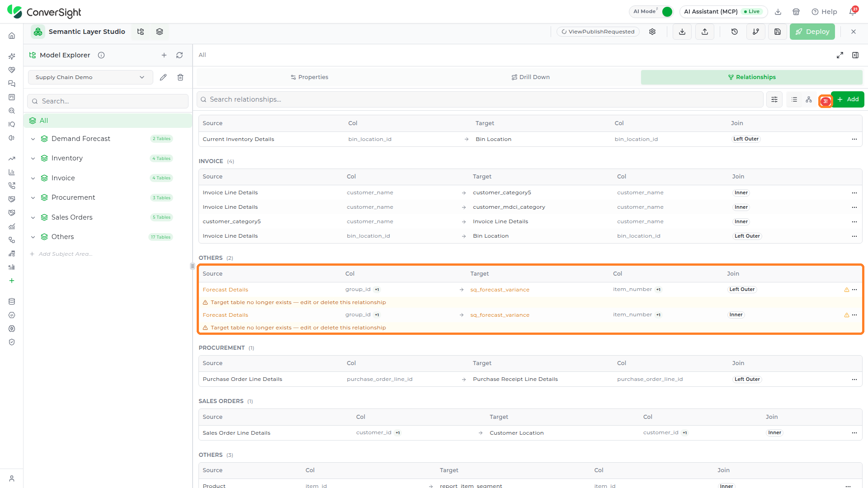Collapse the Inventory subject area
The width and height of the screenshot is (868, 488).
point(33,159)
